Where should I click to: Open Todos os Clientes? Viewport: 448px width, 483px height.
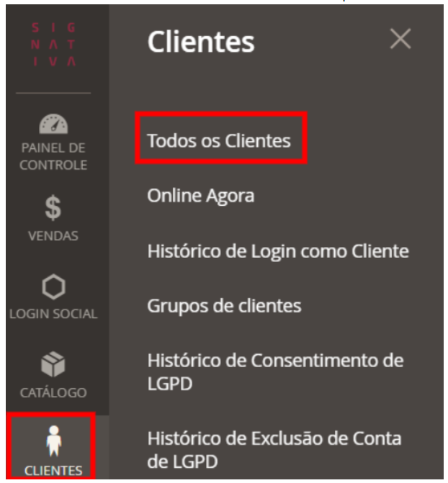[x=219, y=141]
